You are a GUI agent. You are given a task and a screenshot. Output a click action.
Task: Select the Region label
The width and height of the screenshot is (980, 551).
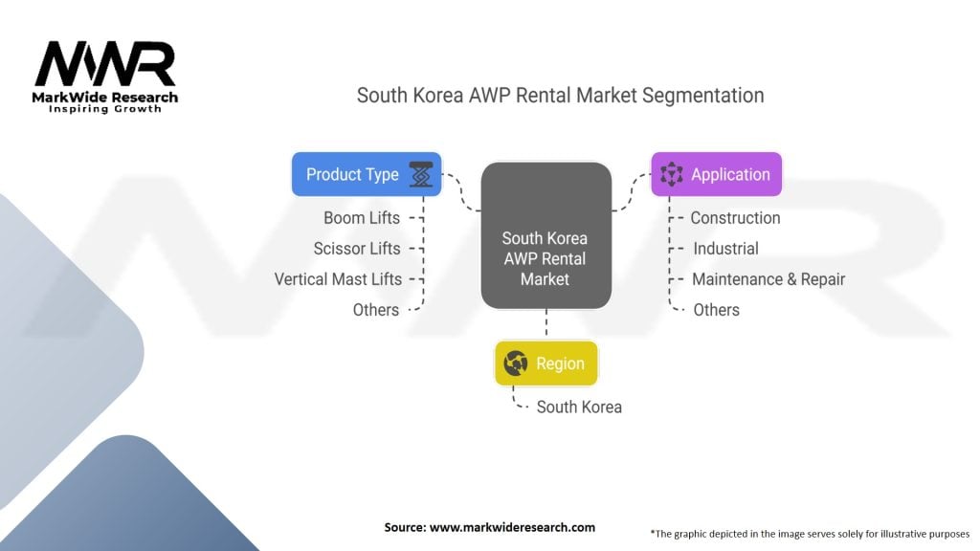click(560, 364)
